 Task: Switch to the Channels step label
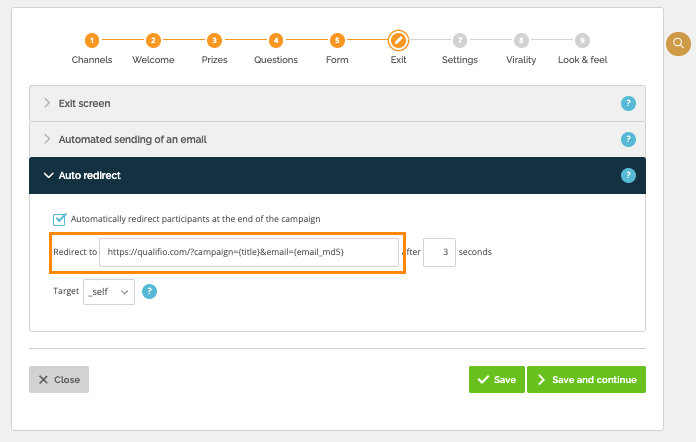click(92, 60)
